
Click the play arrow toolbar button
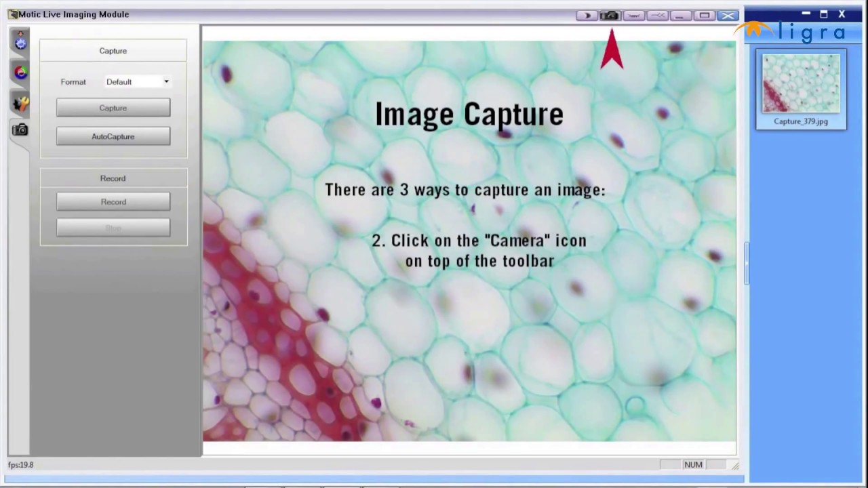[x=587, y=16]
